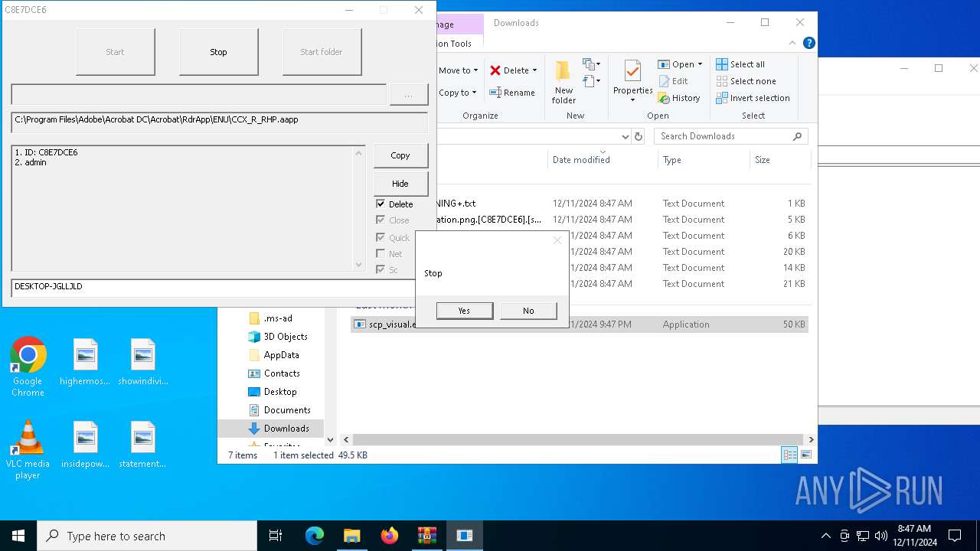
Task: Open File Explorer from taskbar
Action: pyautogui.click(x=352, y=536)
